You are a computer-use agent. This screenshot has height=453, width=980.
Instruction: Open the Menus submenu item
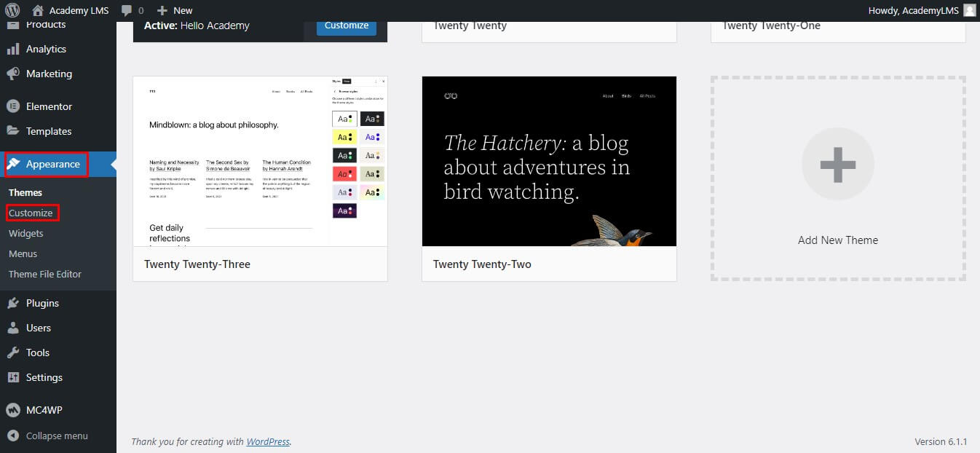point(23,253)
